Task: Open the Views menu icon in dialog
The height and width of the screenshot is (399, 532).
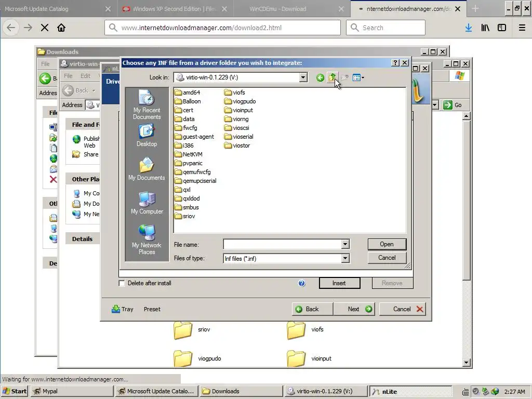Action: pyautogui.click(x=358, y=78)
